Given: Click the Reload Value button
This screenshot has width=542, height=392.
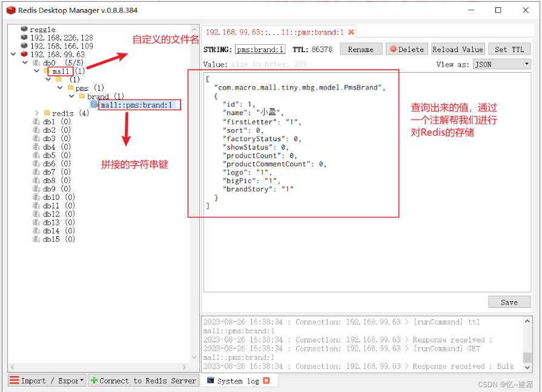Looking at the screenshot, I should coord(458,49).
